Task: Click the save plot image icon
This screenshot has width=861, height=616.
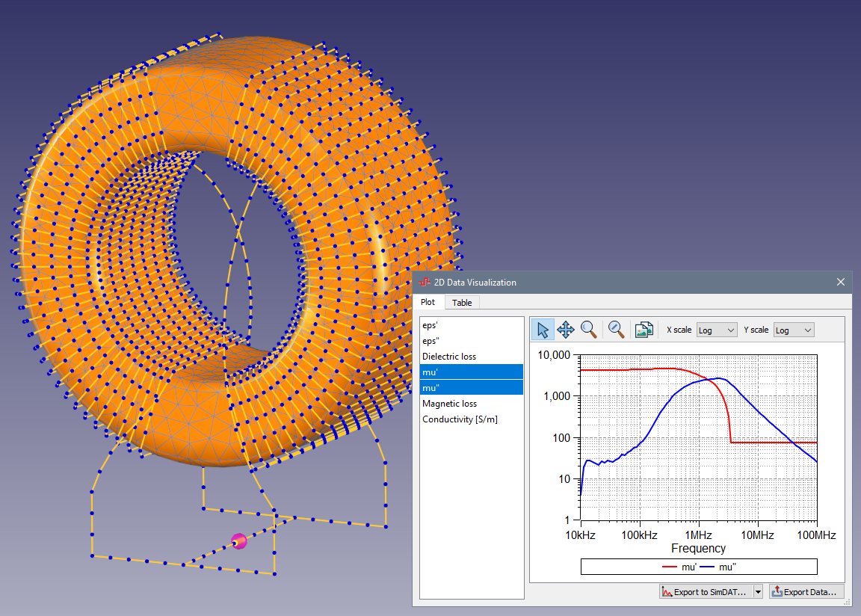Action: (644, 330)
